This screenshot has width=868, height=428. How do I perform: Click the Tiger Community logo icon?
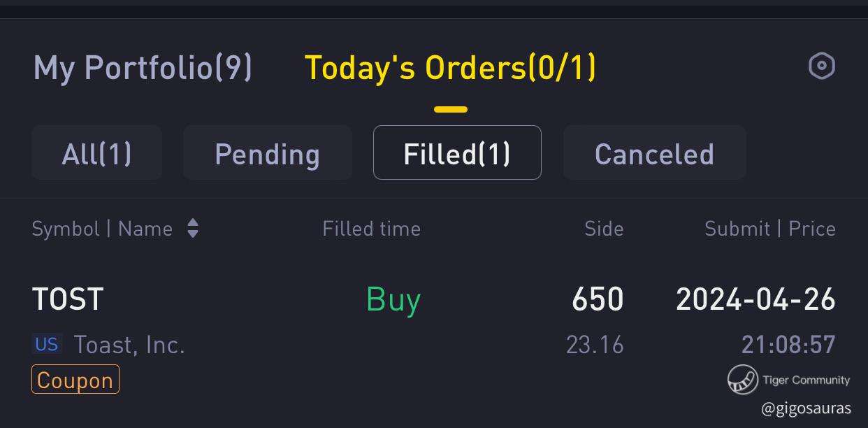point(742,380)
